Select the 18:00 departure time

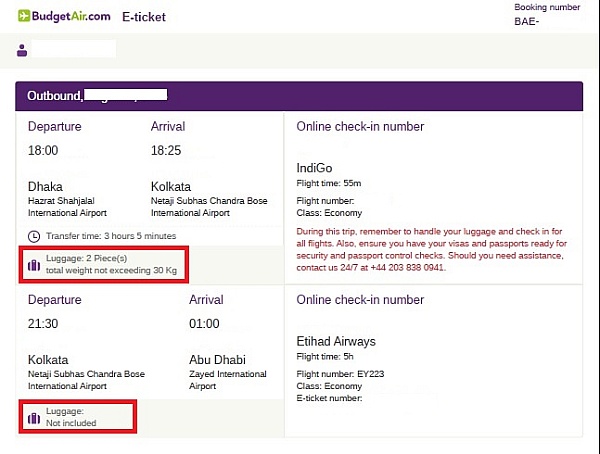click(x=43, y=150)
